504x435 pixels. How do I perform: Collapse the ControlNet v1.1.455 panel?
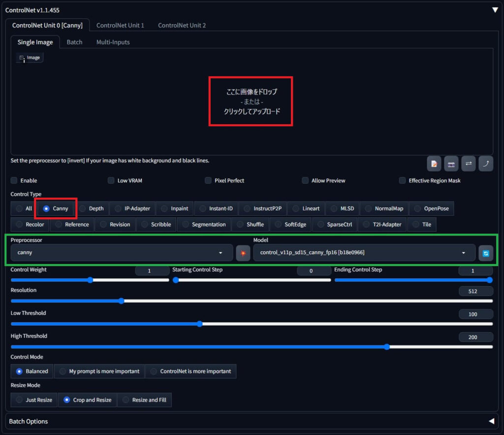pyautogui.click(x=495, y=10)
